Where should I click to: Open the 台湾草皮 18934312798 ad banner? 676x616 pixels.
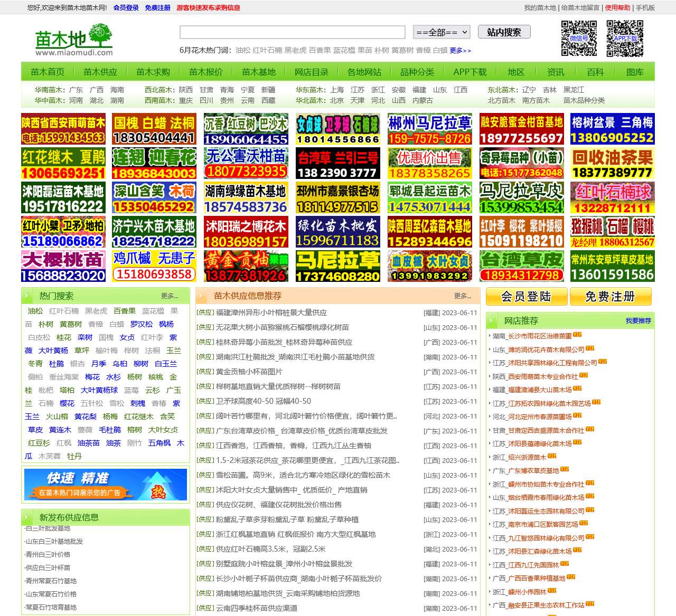(x=522, y=266)
